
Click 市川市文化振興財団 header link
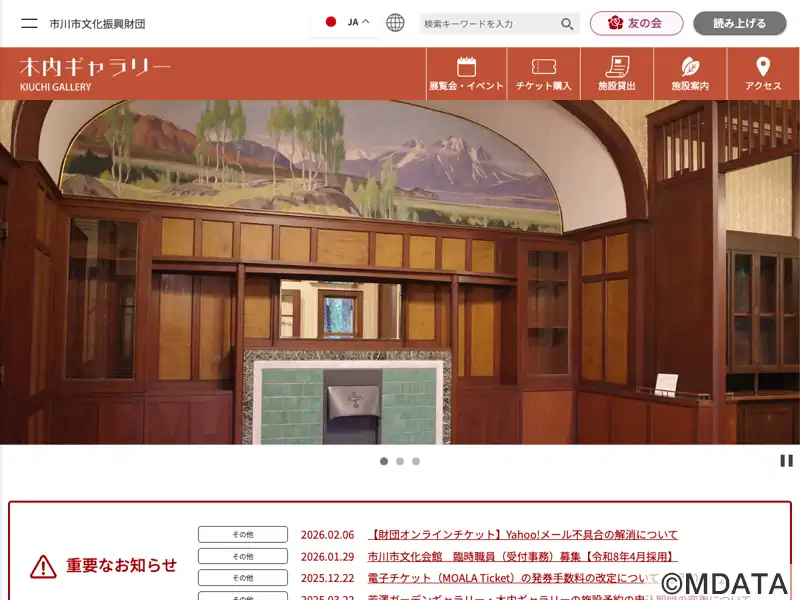pyautogui.click(x=97, y=23)
